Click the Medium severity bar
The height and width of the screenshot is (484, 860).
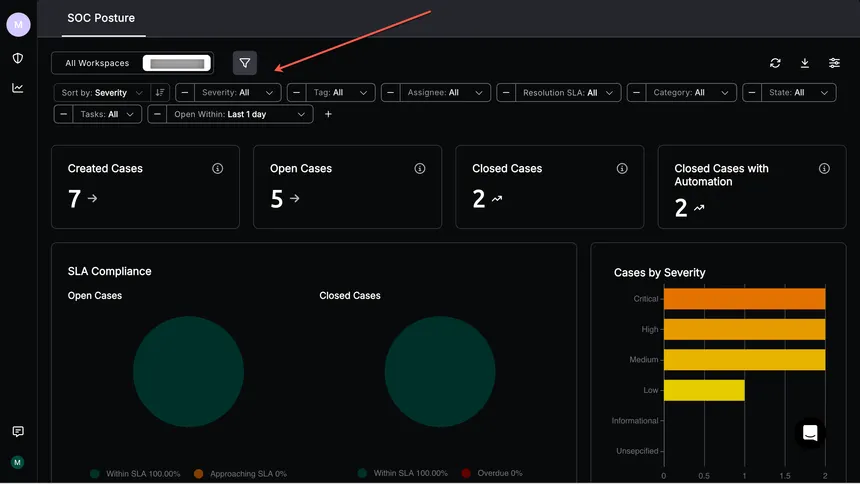744,359
